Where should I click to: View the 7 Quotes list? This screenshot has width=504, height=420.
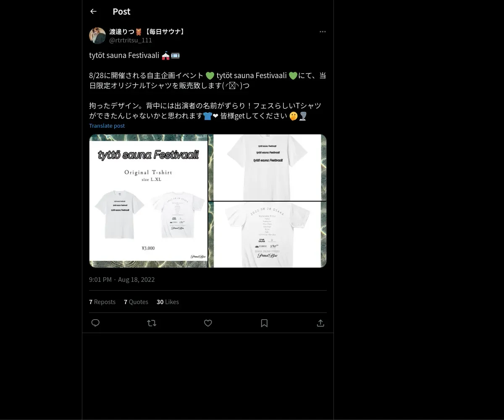pos(136,302)
